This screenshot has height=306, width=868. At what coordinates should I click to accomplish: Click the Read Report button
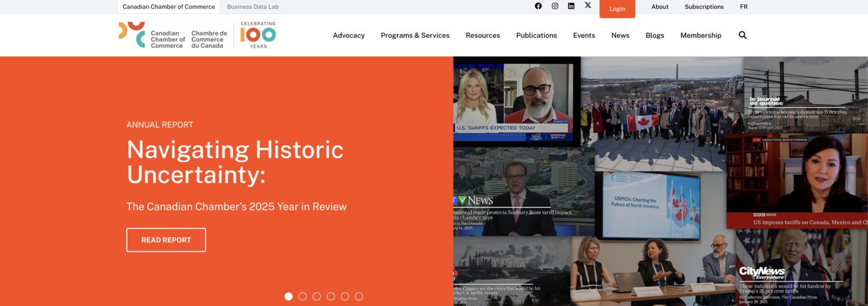pyautogui.click(x=166, y=240)
